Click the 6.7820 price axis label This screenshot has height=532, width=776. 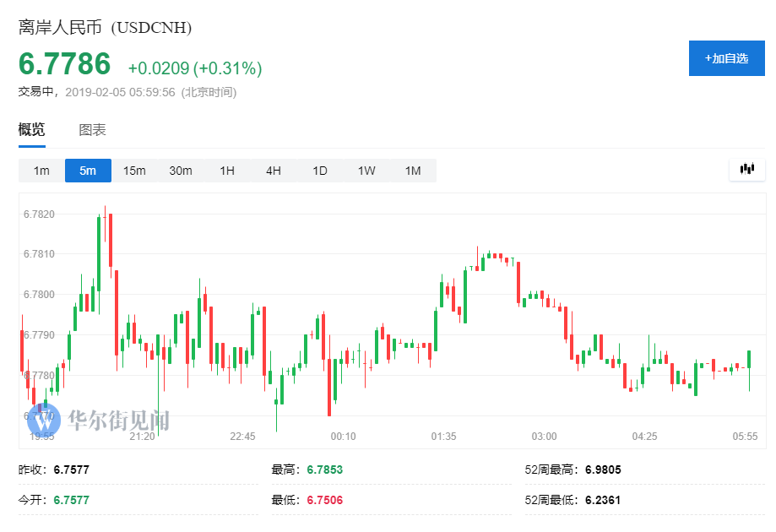tap(39, 214)
